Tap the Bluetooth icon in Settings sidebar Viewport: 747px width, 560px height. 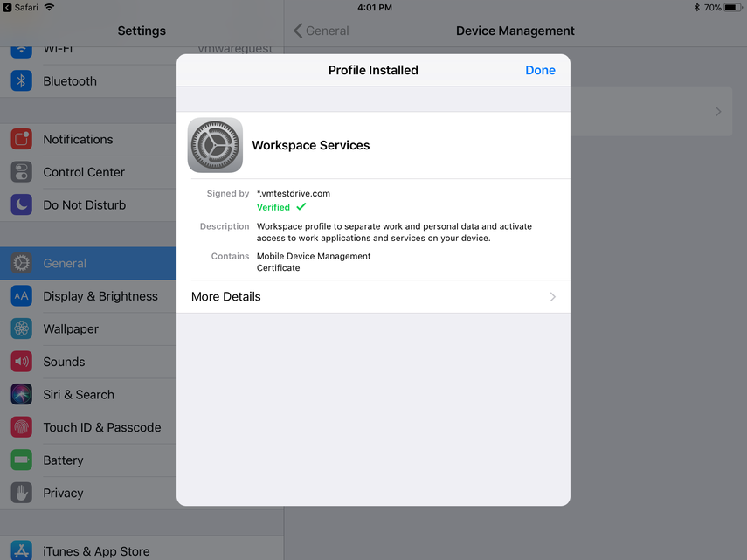(22, 80)
